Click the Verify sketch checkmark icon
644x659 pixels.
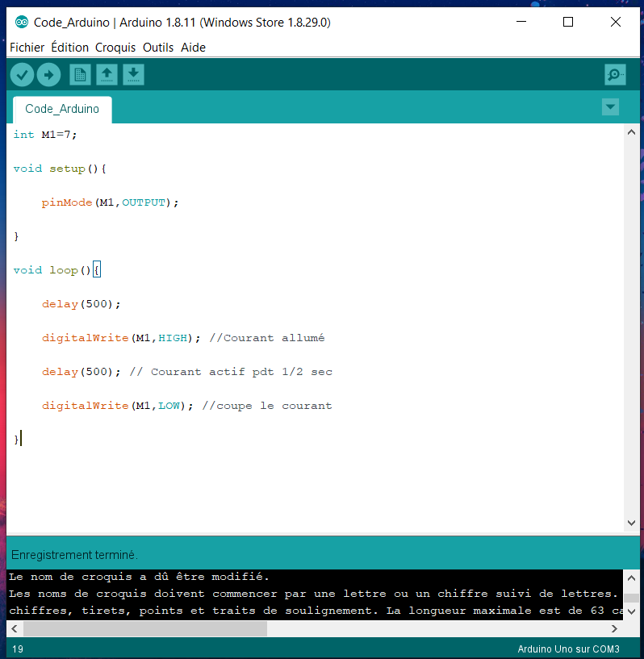pos(22,75)
